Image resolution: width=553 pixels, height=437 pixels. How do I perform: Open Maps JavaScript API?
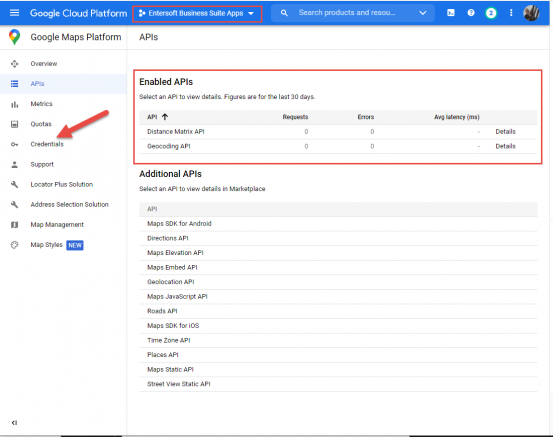(x=177, y=297)
